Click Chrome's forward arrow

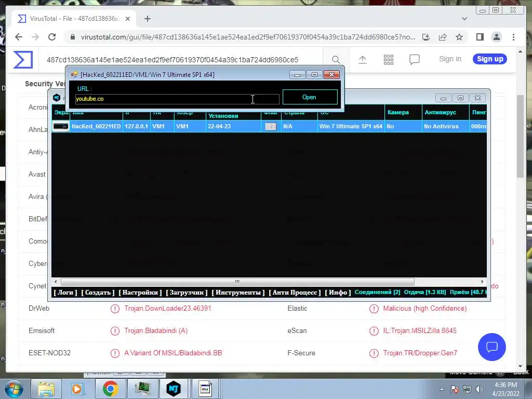(35, 37)
